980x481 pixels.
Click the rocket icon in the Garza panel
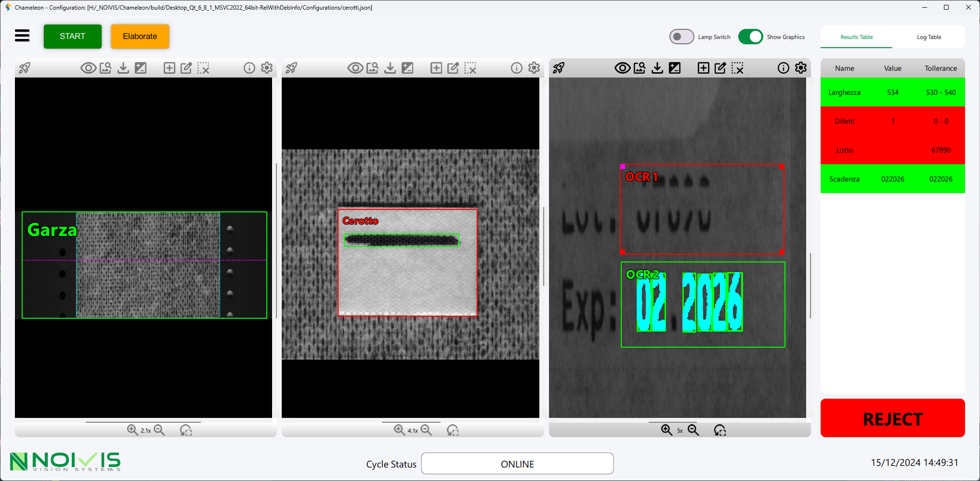tap(25, 68)
